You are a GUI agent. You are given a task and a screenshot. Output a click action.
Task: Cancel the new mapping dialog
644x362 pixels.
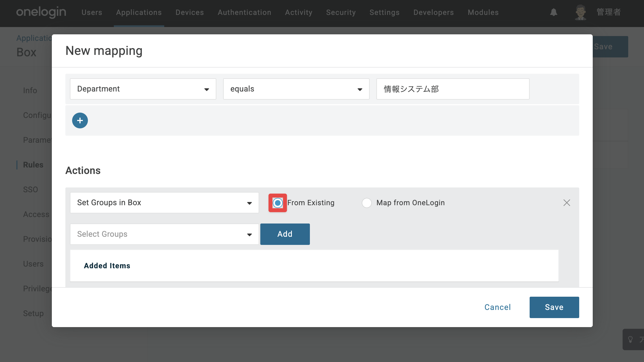498,307
